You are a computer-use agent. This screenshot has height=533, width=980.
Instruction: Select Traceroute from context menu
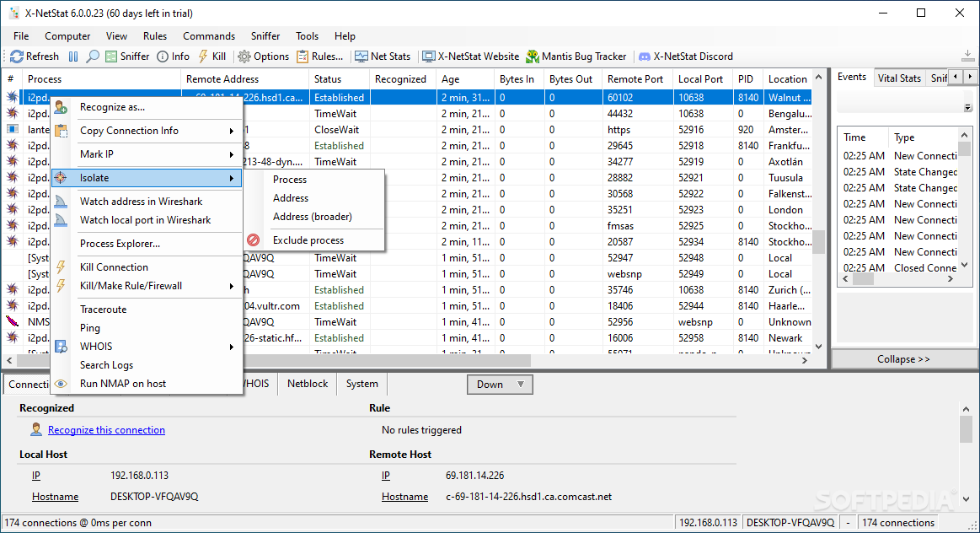click(103, 310)
